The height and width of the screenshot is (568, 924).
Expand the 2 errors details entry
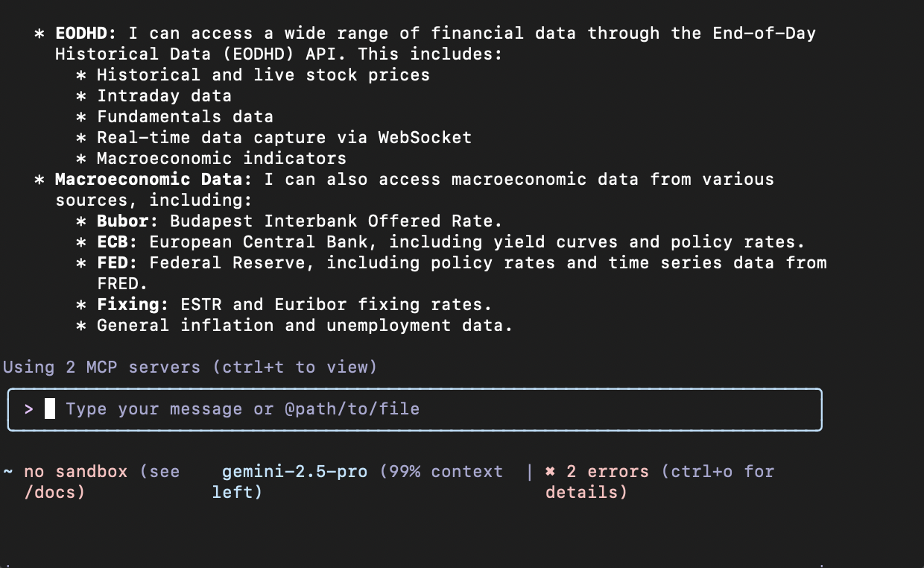point(604,471)
